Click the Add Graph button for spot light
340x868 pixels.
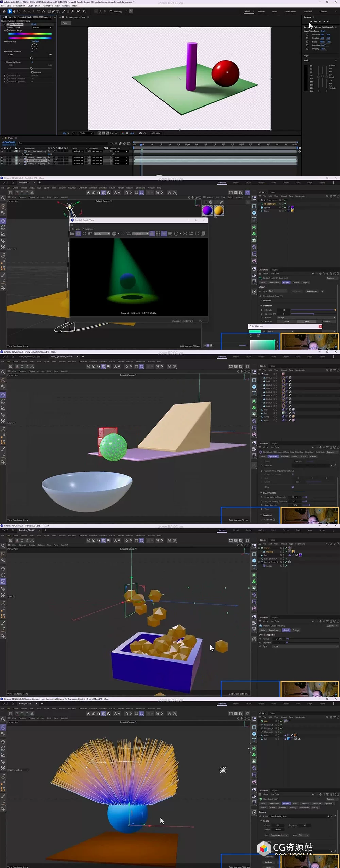pos(312,291)
